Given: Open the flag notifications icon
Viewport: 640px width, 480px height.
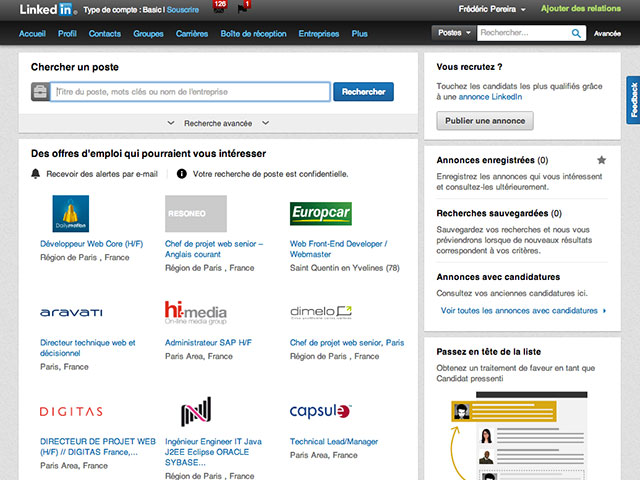Looking at the screenshot, I should [x=243, y=7].
